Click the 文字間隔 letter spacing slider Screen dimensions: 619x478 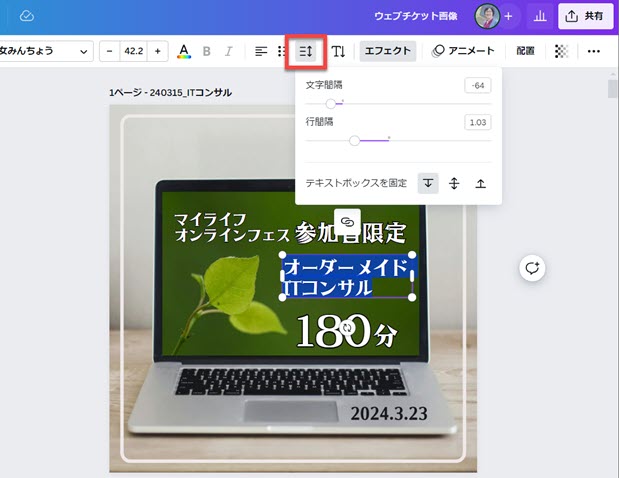pyautogui.click(x=331, y=103)
